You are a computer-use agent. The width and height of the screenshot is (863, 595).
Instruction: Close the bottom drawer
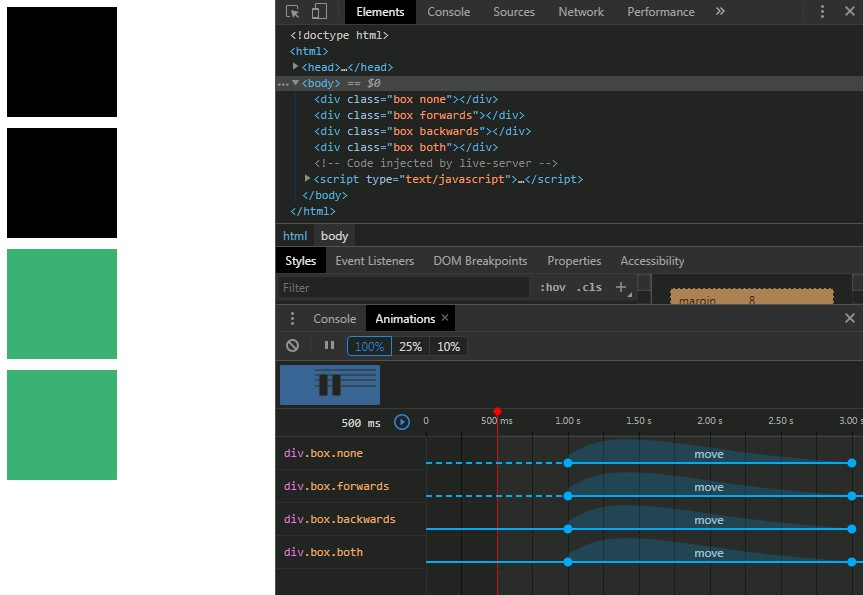pos(850,318)
